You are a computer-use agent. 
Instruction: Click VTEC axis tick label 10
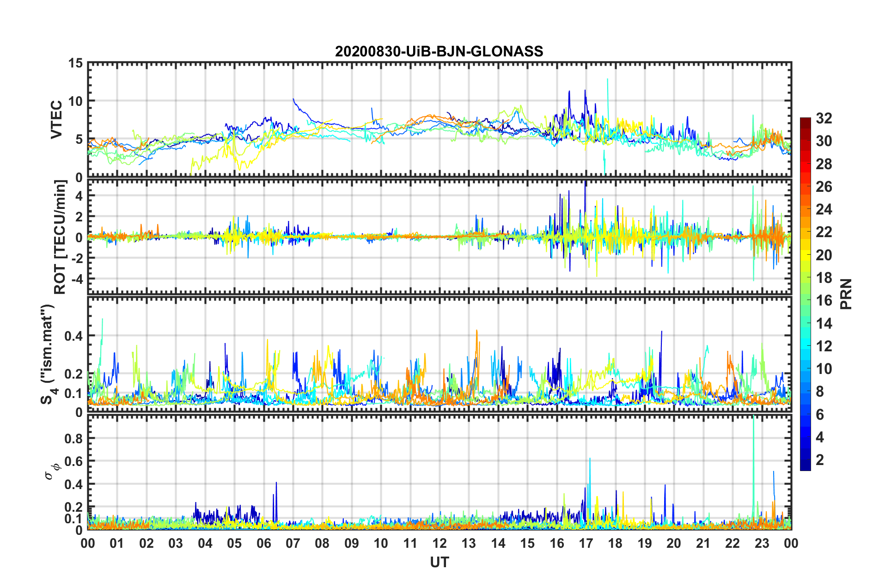point(75,101)
